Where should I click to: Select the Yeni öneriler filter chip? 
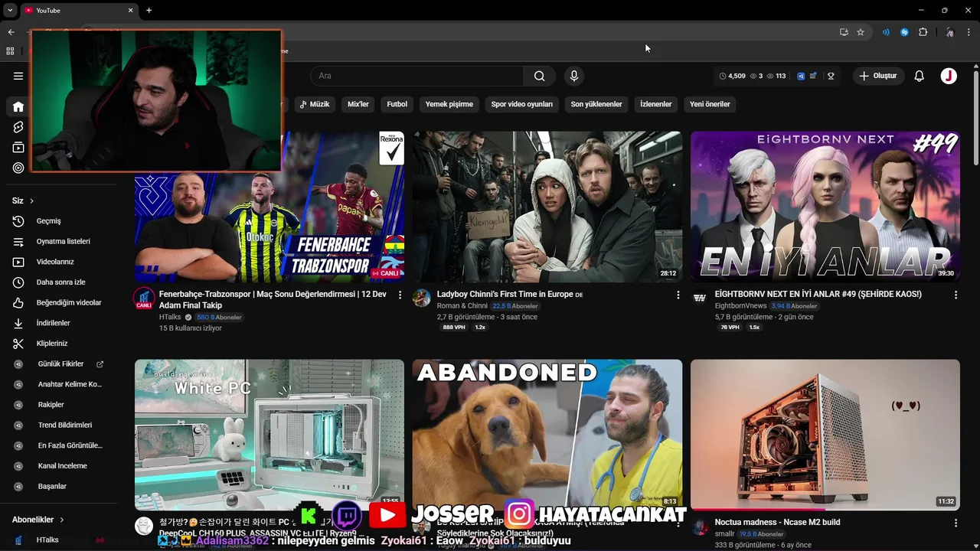710,104
